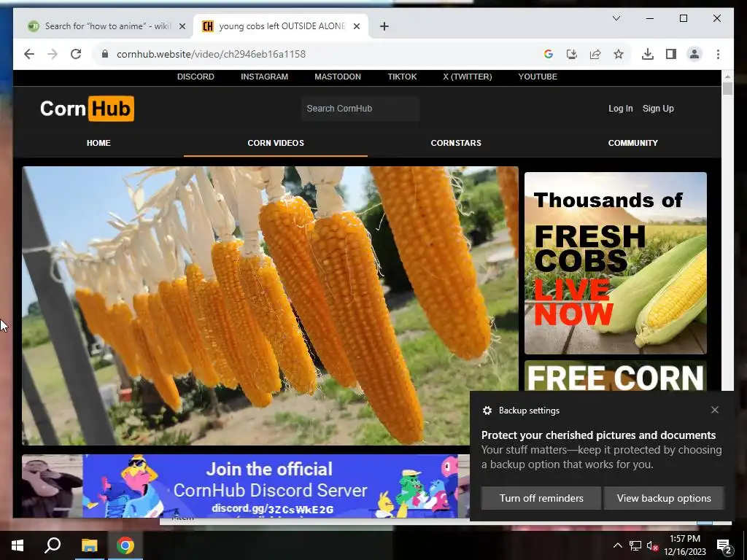This screenshot has height=560, width=747.
Task: Click the FREE CORN banner
Action: 616,376
